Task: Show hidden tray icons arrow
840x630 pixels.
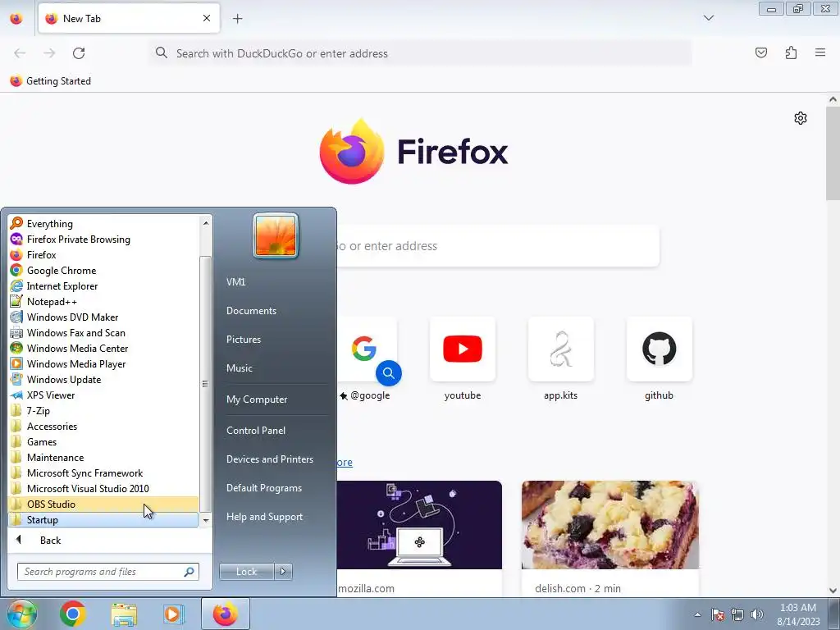Action: 697,614
